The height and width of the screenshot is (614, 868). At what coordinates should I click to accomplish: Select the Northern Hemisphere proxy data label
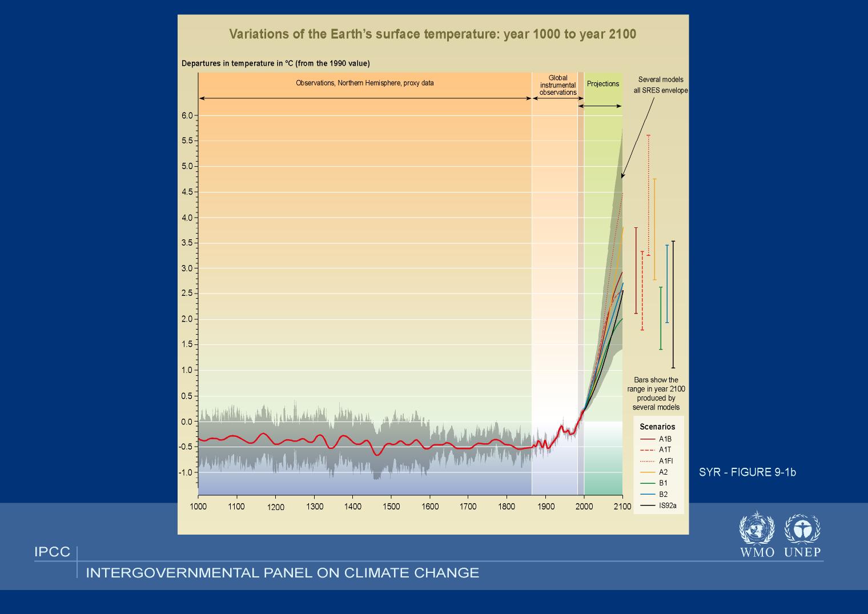point(364,83)
